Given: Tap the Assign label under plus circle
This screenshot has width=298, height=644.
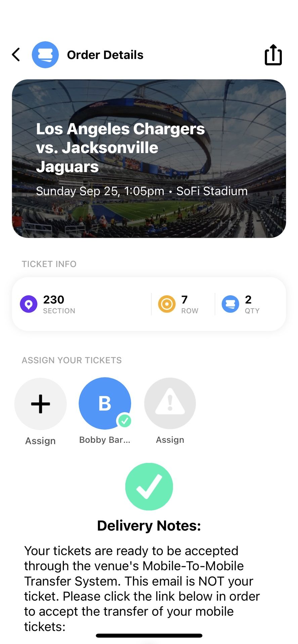Looking at the screenshot, I should click(x=41, y=441).
